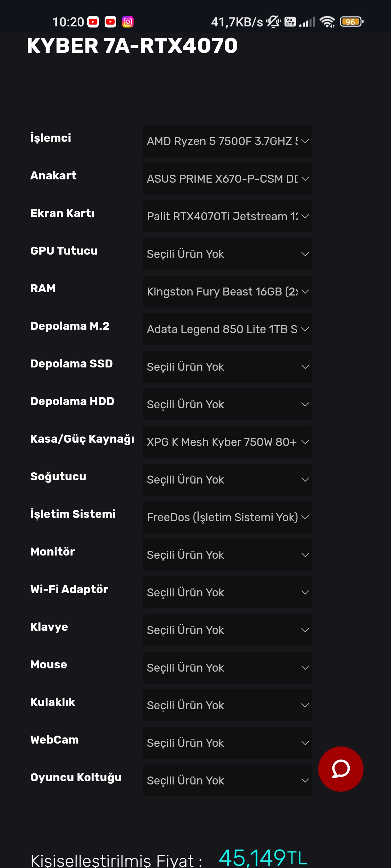Tap the second YouTube notification icon
The width and height of the screenshot is (391, 868).
(110, 22)
